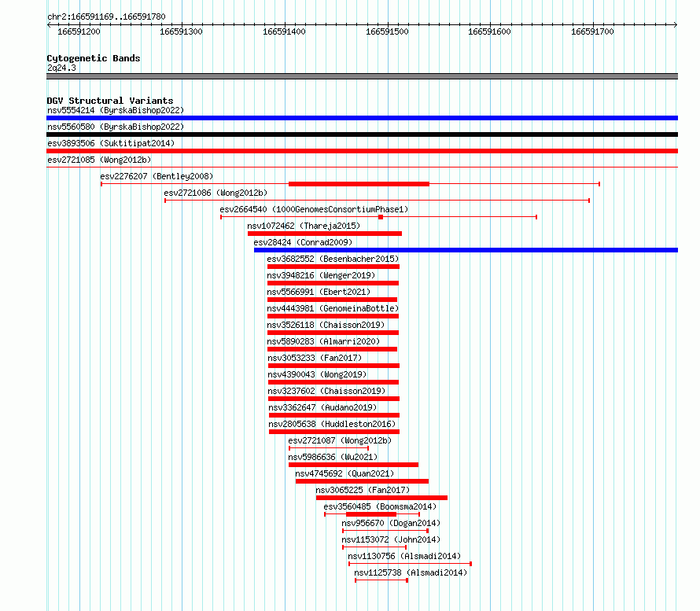Open nsv1125738 (Alsmadi2014) variant label

(411, 572)
